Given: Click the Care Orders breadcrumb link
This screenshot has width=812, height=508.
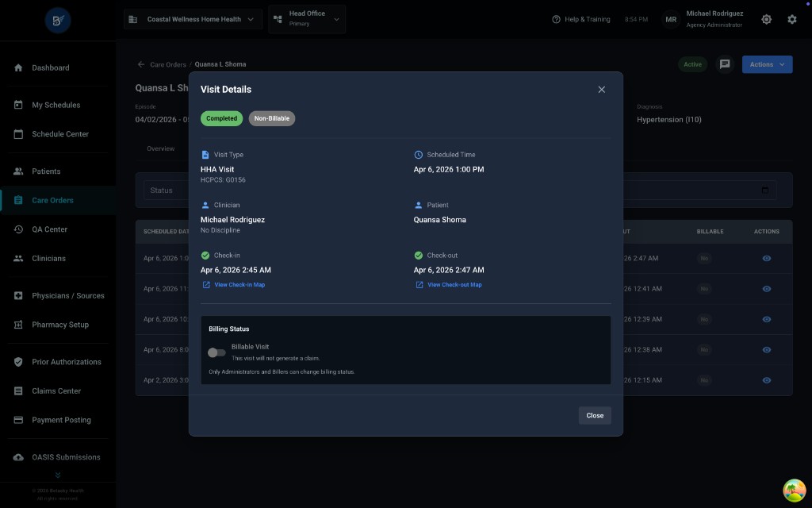Looking at the screenshot, I should [168, 65].
